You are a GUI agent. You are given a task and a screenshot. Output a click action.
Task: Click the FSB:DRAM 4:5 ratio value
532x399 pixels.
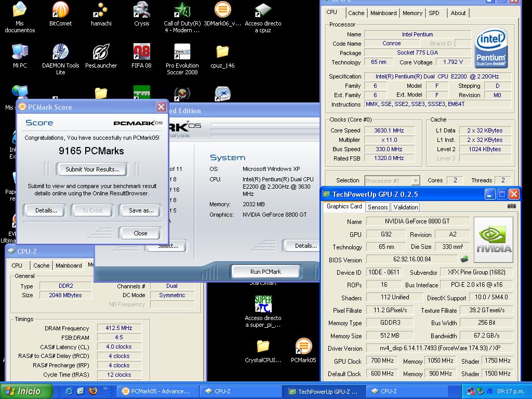pyautogui.click(x=119, y=337)
